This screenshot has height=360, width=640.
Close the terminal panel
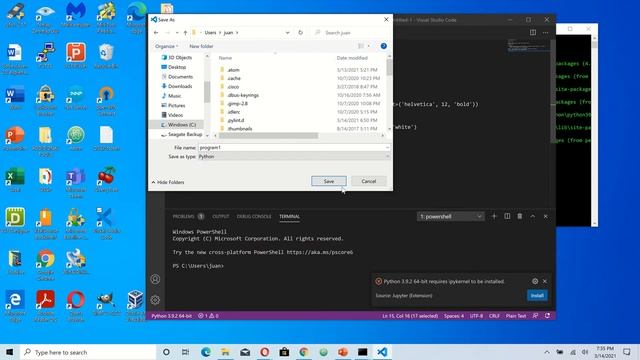point(545,216)
